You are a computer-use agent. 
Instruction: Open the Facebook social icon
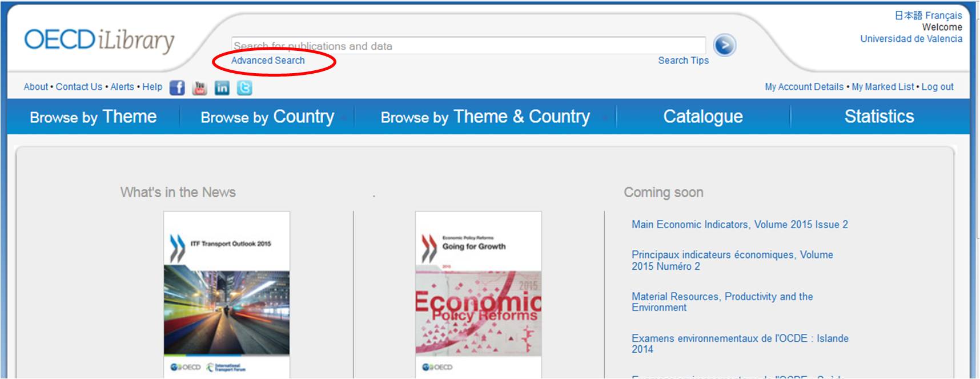177,87
